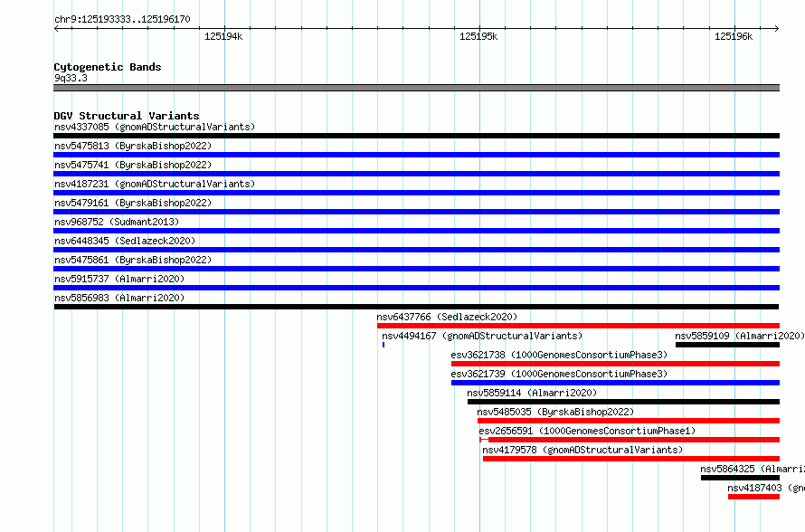Screen dimensions: 805x532
Task: Click the red bar under esv3621738
Action: coord(616,364)
